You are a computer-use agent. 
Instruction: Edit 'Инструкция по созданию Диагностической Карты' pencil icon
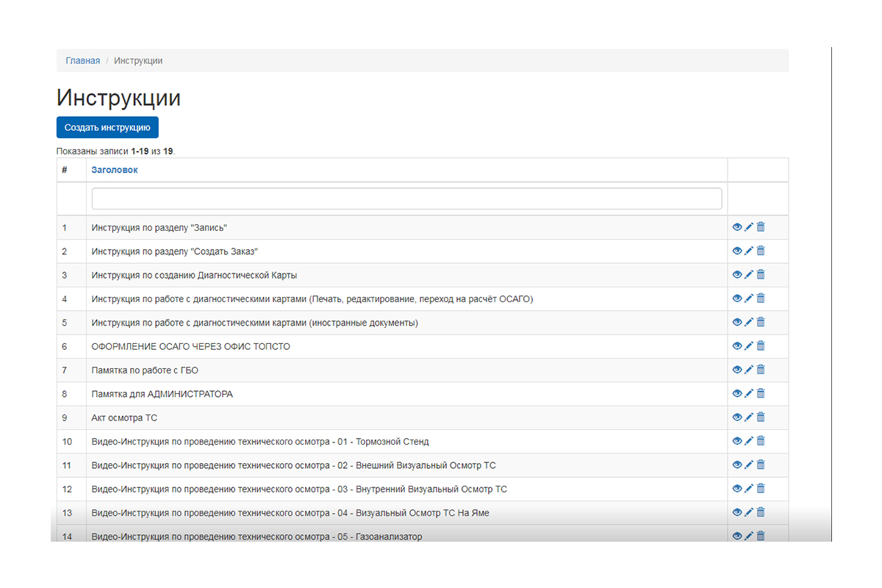point(749,274)
